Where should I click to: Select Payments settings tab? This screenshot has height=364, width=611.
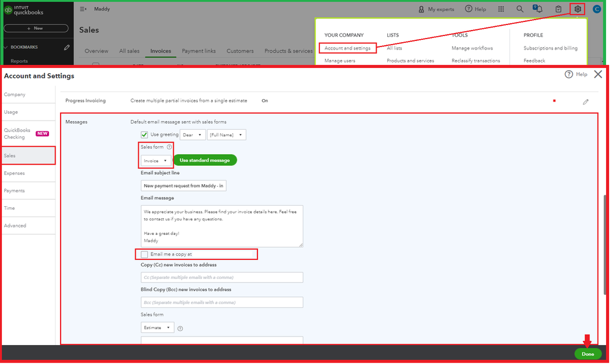tap(28, 191)
